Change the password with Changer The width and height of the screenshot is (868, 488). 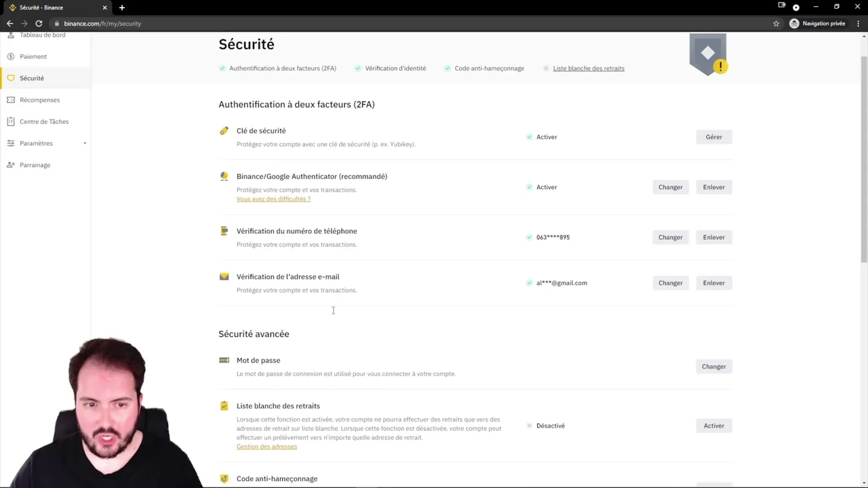(713, 367)
